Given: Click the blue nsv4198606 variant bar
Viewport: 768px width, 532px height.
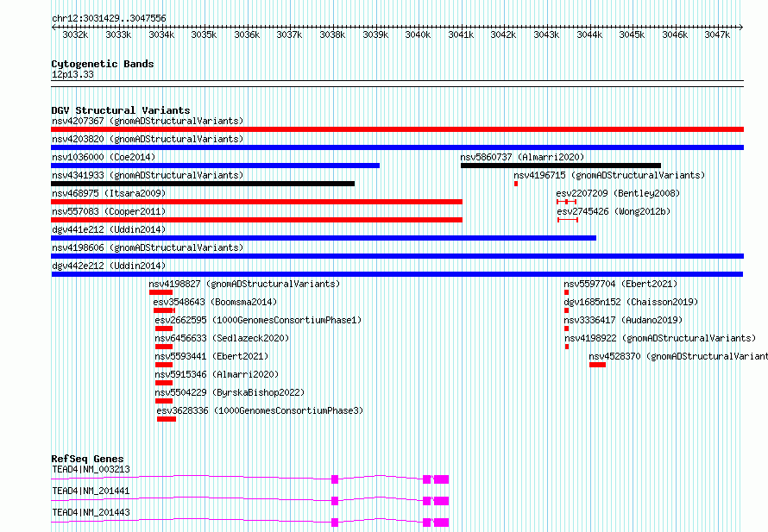Looking at the screenshot, I should click(x=397, y=256).
